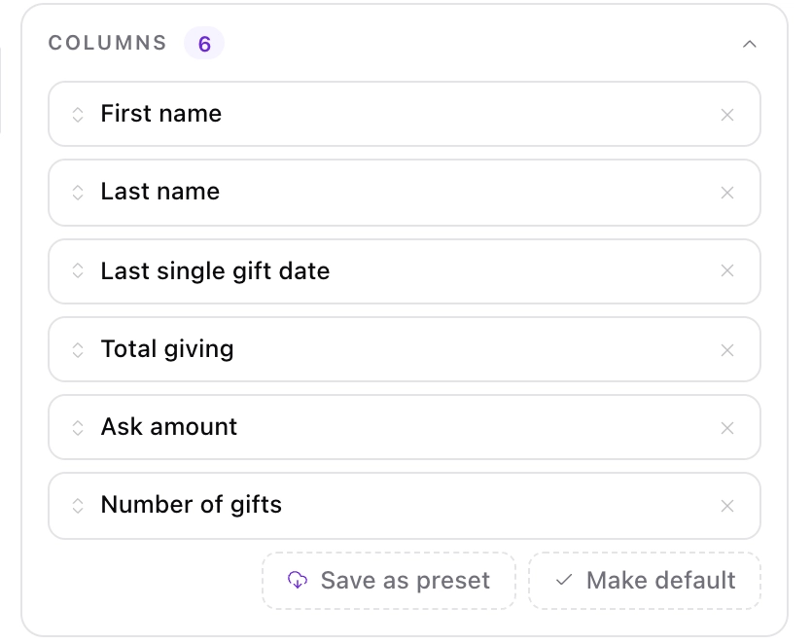Remove the Number of gifts column
Viewport: 812px width, 644px height.
point(727,506)
